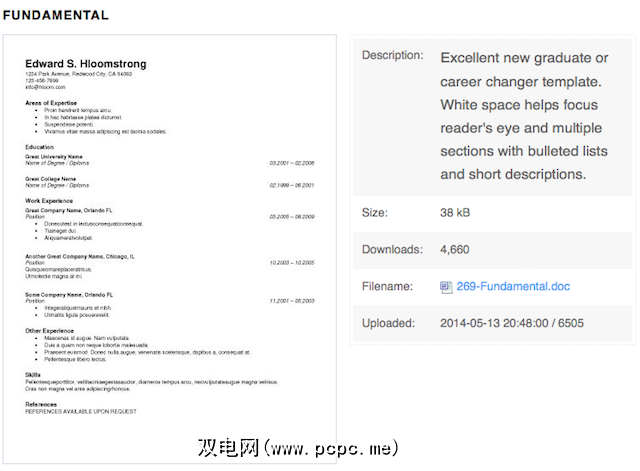The image size is (640, 471).
Task: Select the Uploaded row label
Action: point(388,324)
